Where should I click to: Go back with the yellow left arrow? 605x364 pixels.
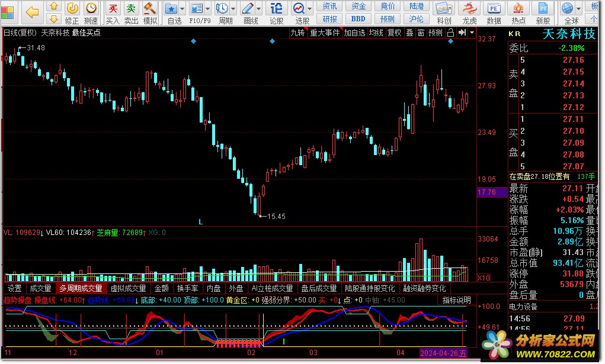coord(32,12)
